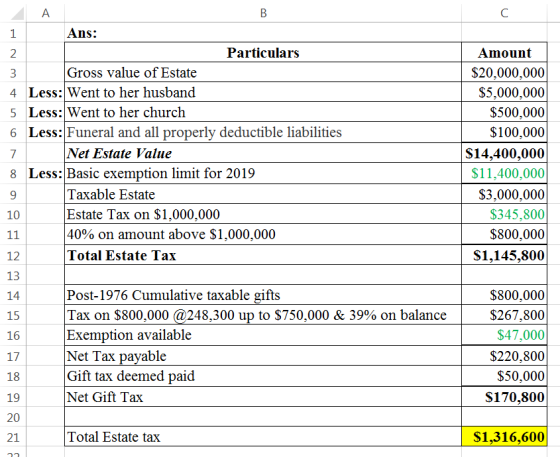560x457 pixels.
Task: Select column B header
Action: click(263, 13)
